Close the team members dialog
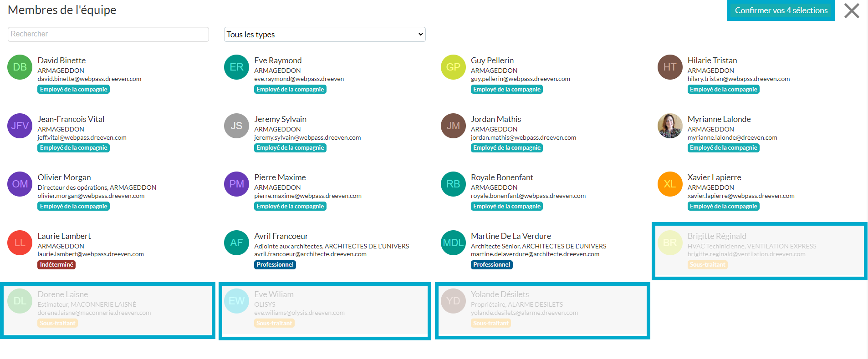 click(x=851, y=10)
